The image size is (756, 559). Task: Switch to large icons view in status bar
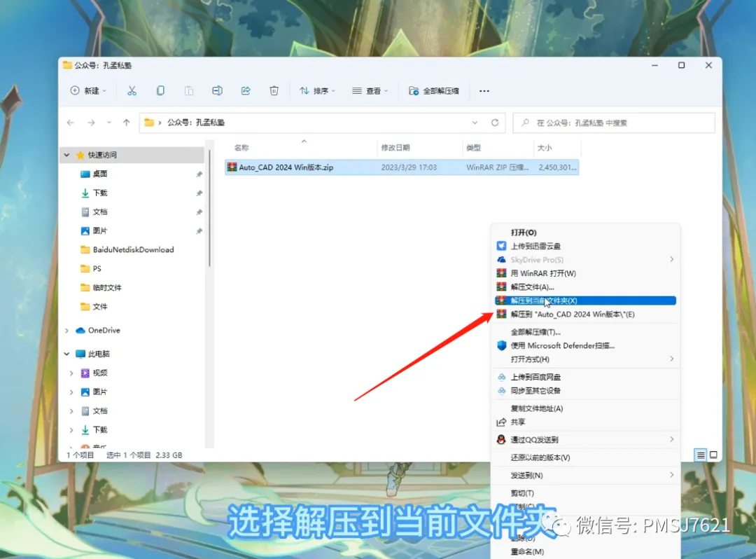click(713, 455)
